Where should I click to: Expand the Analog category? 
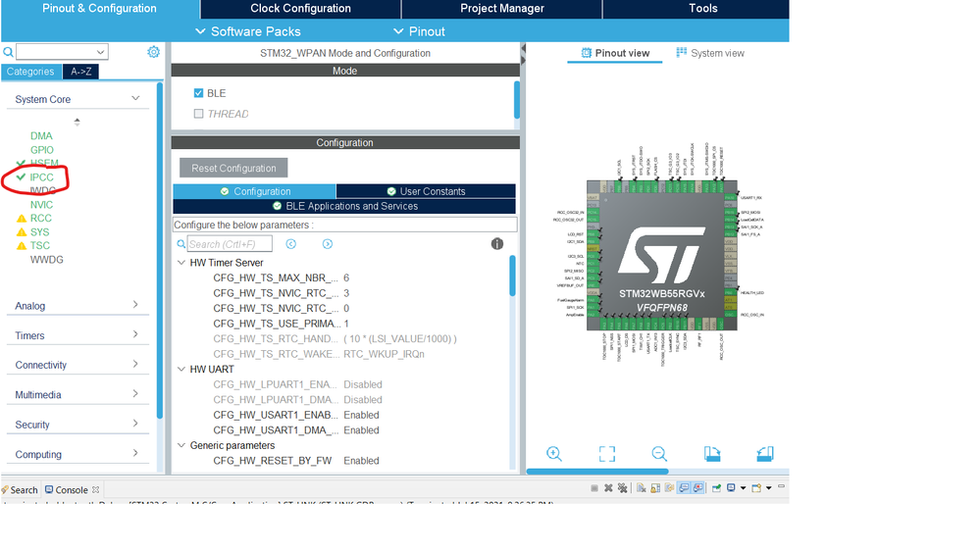click(x=135, y=304)
